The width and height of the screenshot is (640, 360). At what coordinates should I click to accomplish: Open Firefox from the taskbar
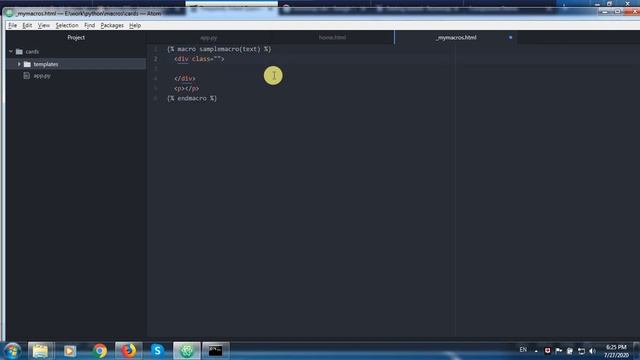pos(129,351)
